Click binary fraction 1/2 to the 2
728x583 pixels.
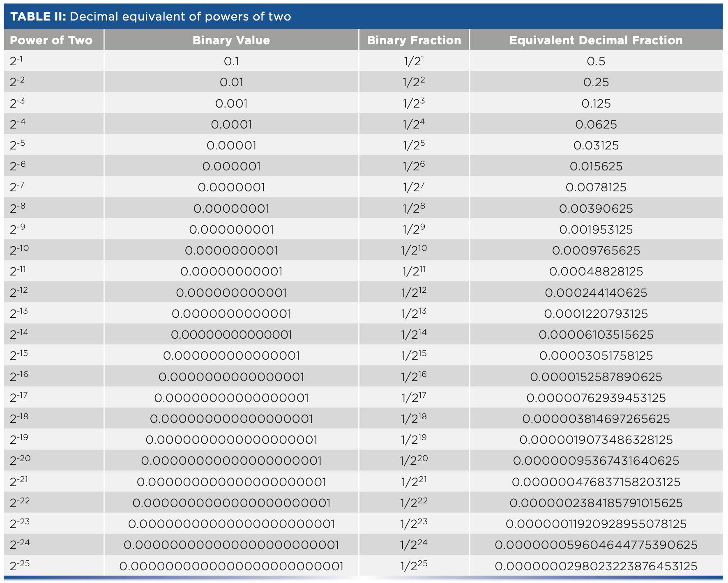[414, 82]
